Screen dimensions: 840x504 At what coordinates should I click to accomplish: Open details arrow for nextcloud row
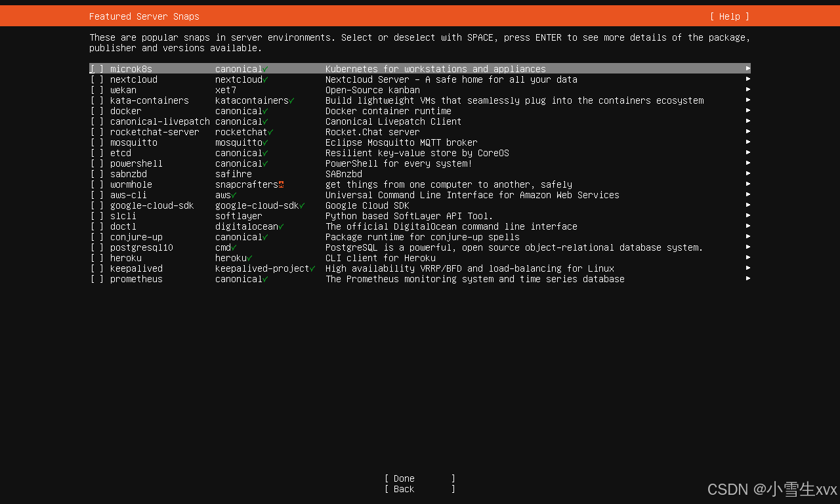[748, 79]
